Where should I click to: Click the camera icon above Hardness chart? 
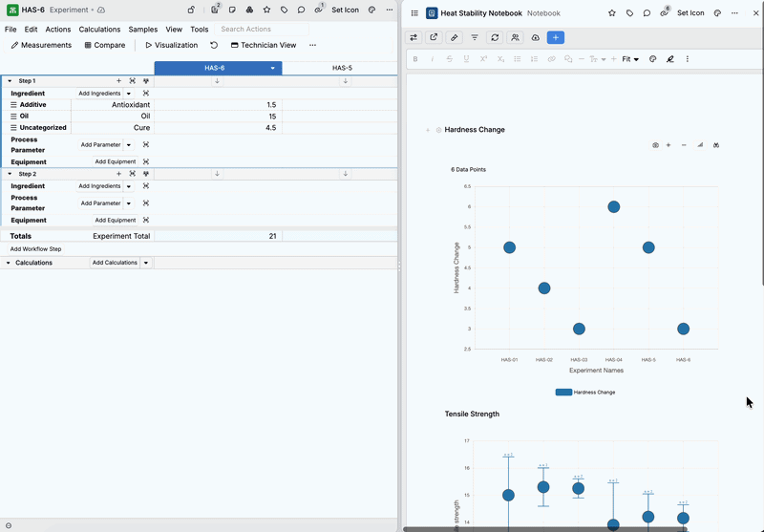point(655,145)
